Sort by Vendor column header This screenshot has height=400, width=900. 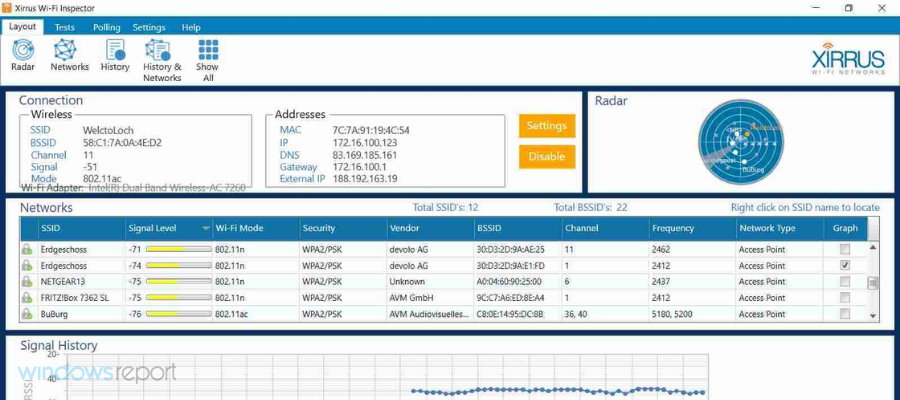(430, 228)
